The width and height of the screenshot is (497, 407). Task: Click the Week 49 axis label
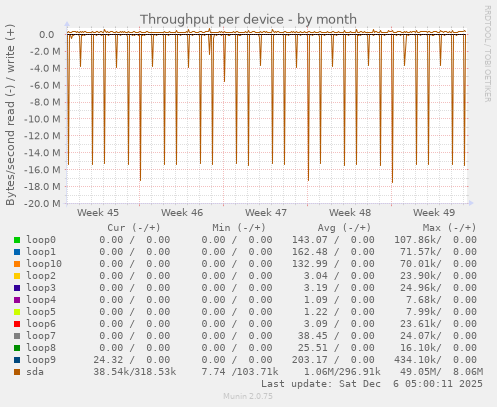pyautogui.click(x=434, y=213)
